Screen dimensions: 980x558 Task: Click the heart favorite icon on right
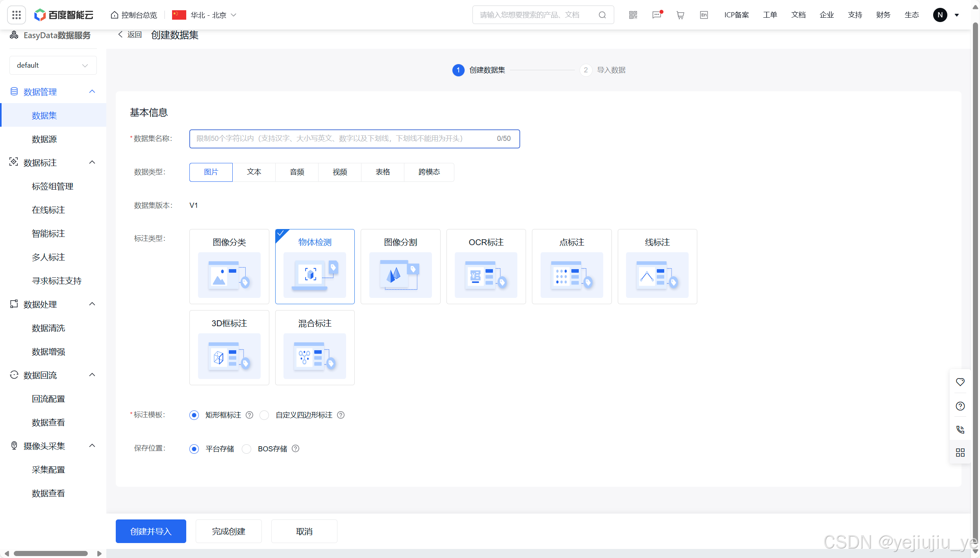pyautogui.click(x=960, y=382)
